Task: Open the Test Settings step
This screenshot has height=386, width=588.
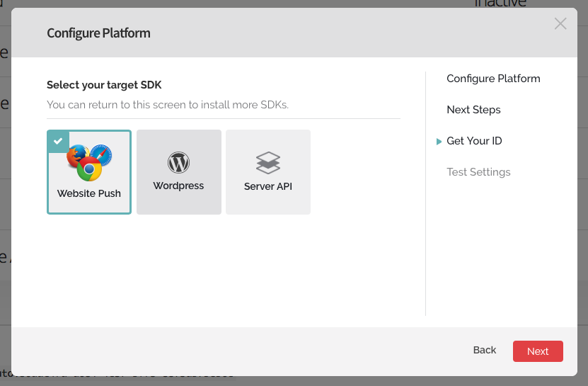Action: (x=478, y=172)
